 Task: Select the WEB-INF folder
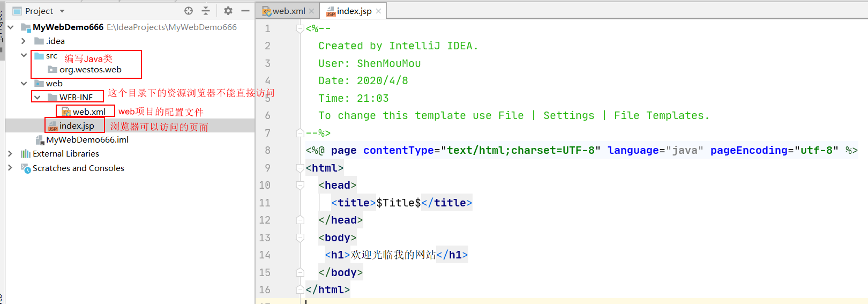coord(76,97)
